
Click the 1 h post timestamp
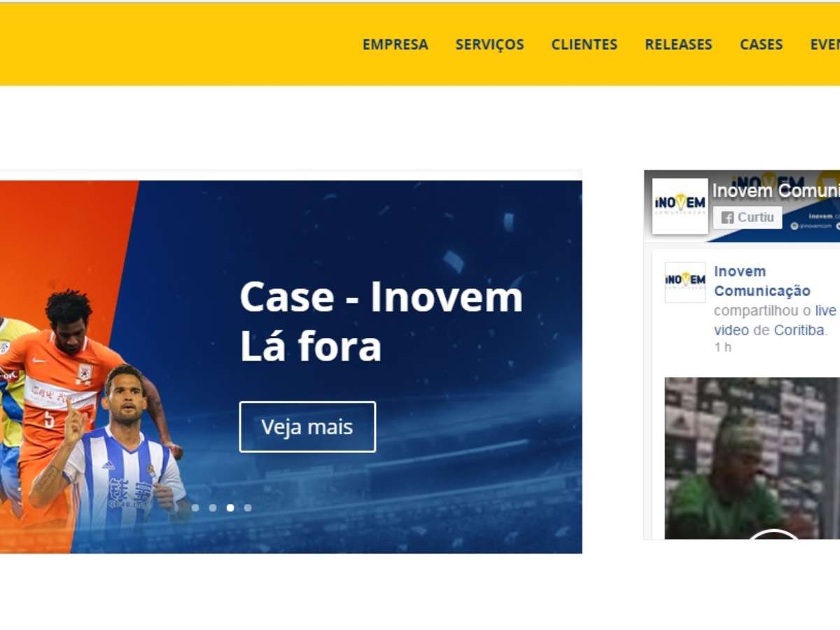pyautogui.click(x=722, y=347)
